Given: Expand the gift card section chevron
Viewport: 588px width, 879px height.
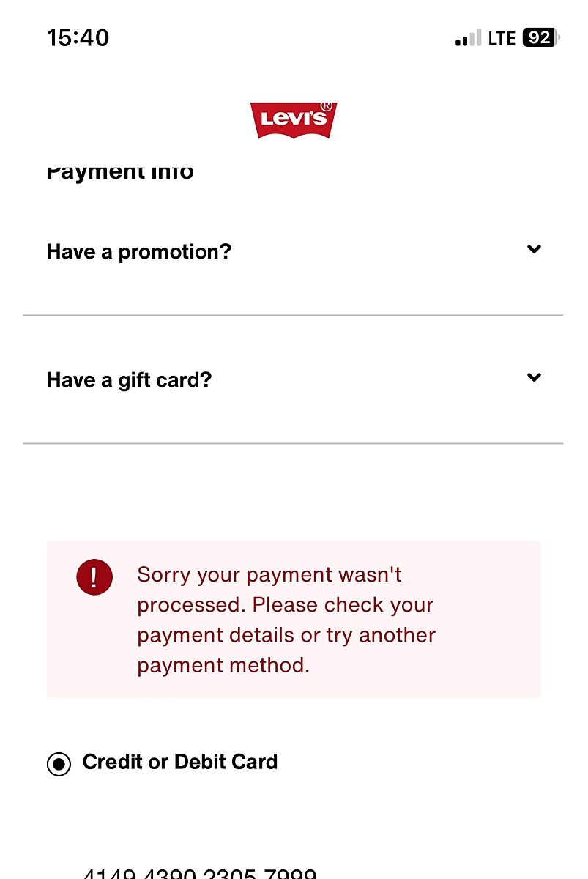Looking at the screenshot, I should tap(535, 377).
